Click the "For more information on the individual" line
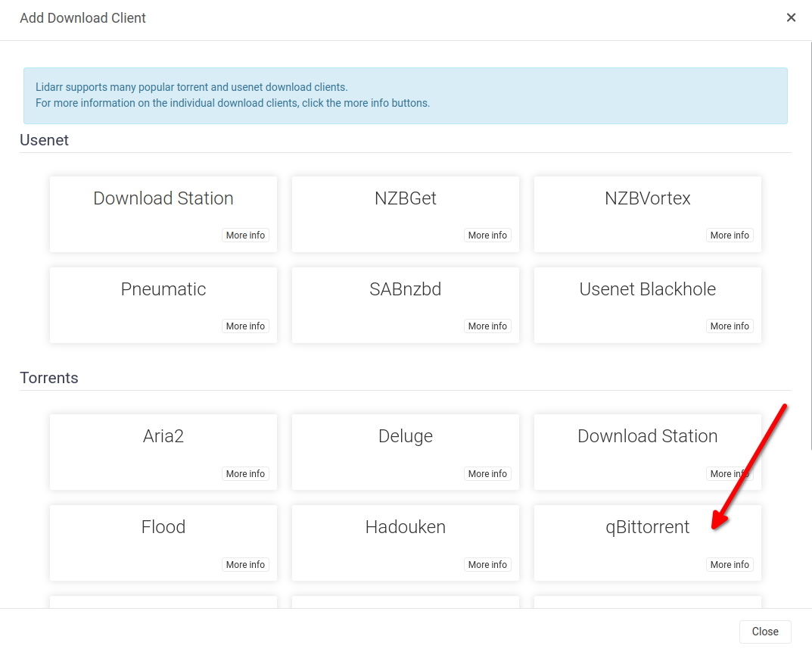 [232, 103]
